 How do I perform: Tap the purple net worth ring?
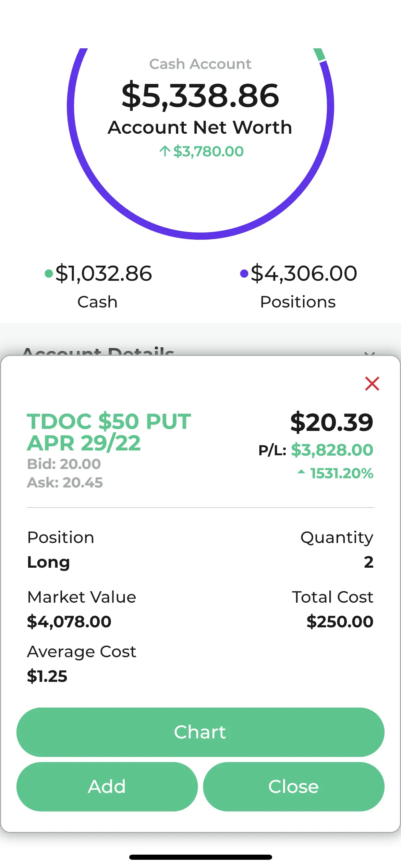[x=200, y=235]
